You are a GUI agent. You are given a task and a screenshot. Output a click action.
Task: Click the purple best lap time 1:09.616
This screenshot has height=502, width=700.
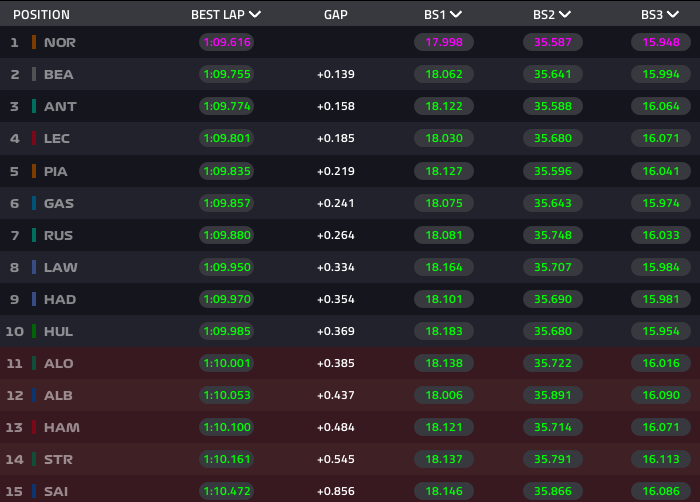pyautogui.click(x=226, y=42)
